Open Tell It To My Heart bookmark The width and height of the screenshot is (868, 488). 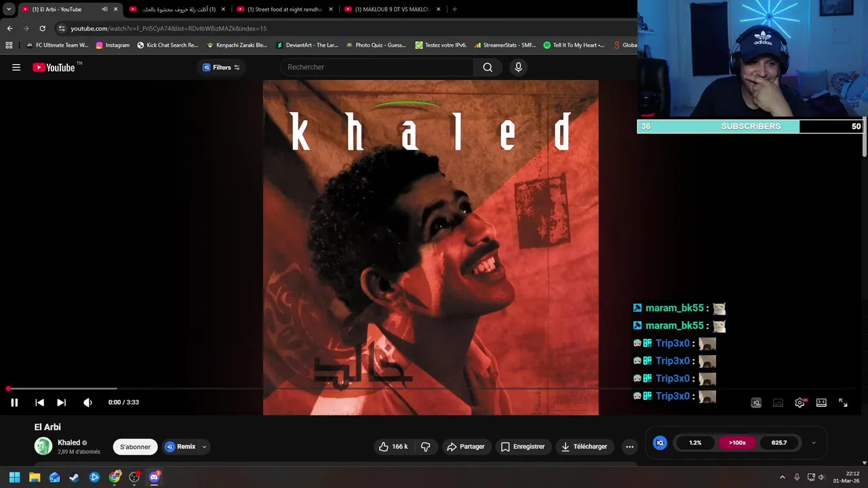click(x=574, y=45)
